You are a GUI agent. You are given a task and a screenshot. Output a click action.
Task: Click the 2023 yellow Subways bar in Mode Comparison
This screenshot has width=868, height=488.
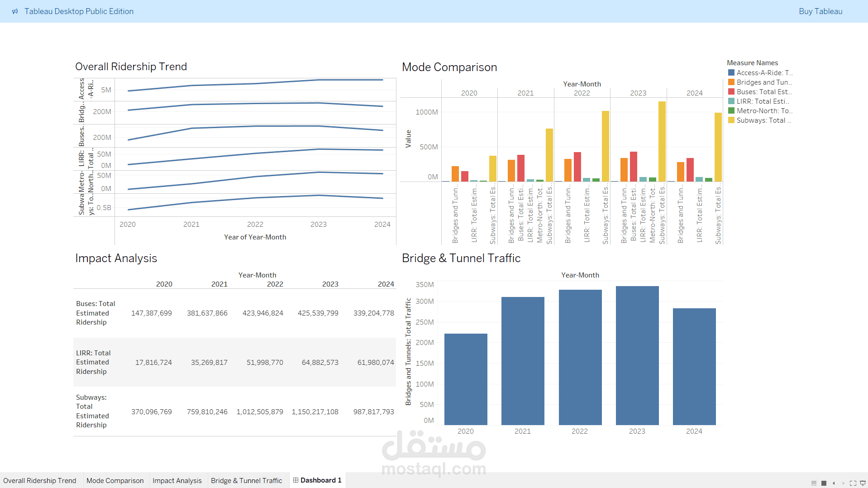point(662,141)
